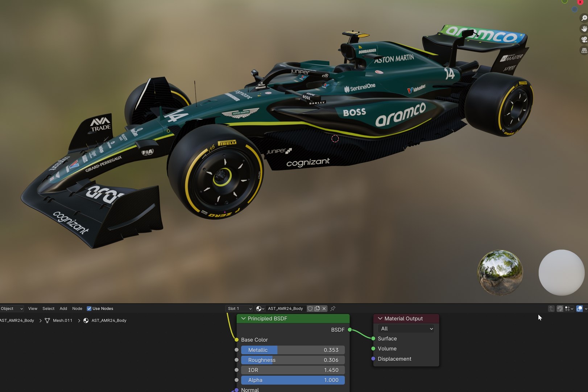Duplicate material with the new copy icon
This screenshot has width=588, height=392.
click(317, 309)
